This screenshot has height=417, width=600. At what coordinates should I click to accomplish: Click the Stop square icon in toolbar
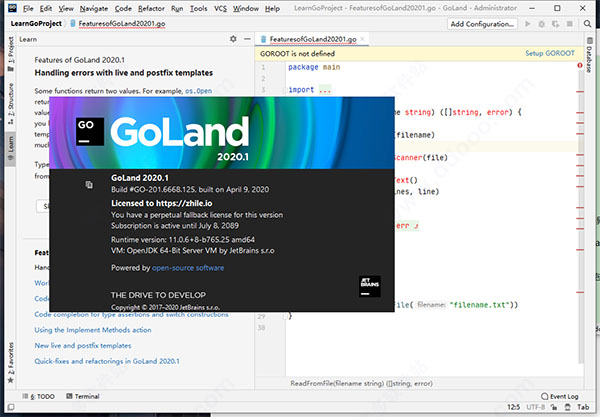(x=569, y=24)
